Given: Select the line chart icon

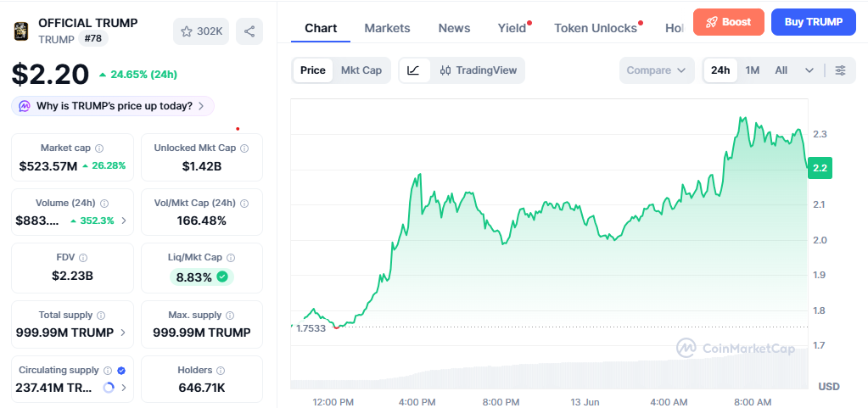Looking at the screenshot, I should click(414, 70).
